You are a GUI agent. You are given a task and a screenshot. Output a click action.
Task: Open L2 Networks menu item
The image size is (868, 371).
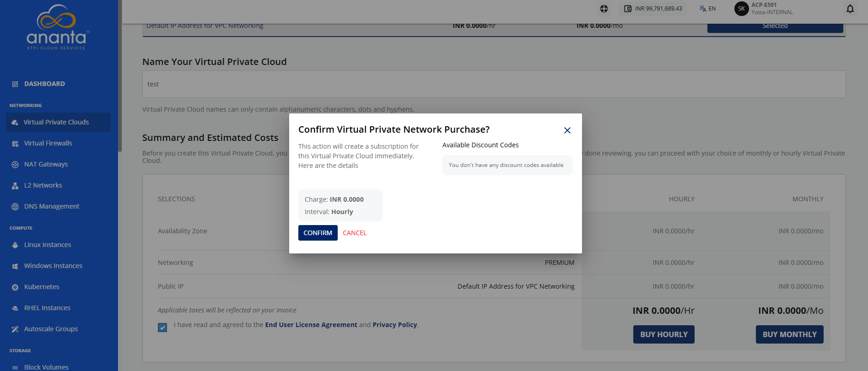43,185
